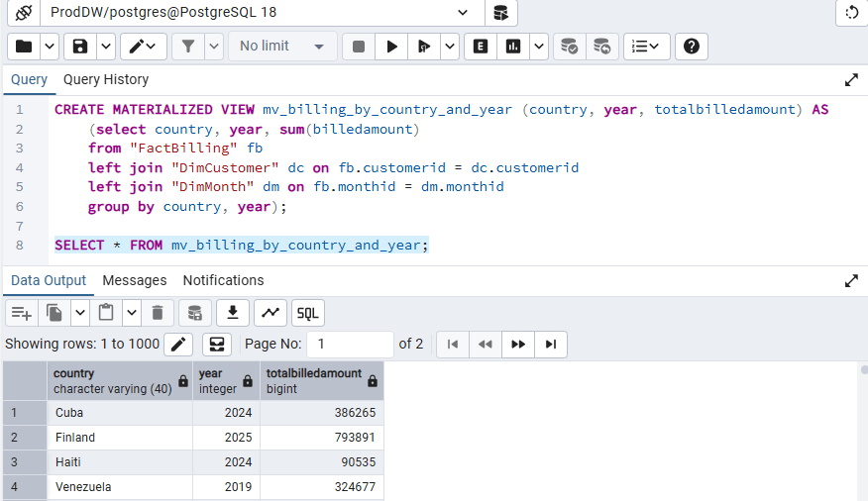Click the Save data changes icon

click(195, 313)
